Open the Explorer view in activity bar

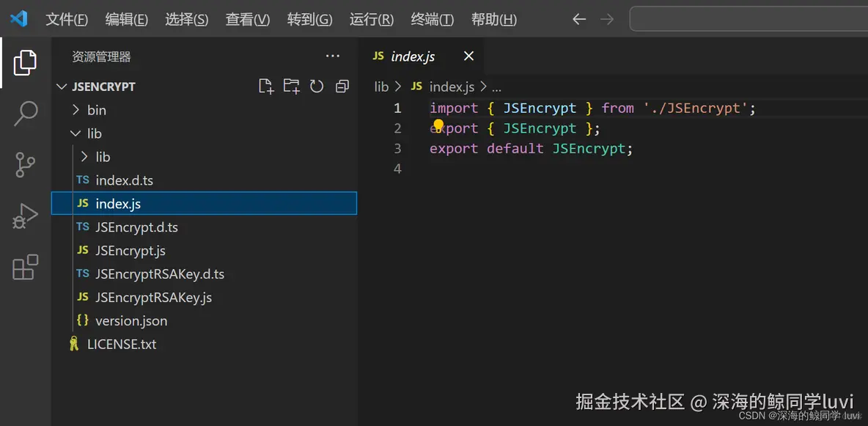(26, 62)
